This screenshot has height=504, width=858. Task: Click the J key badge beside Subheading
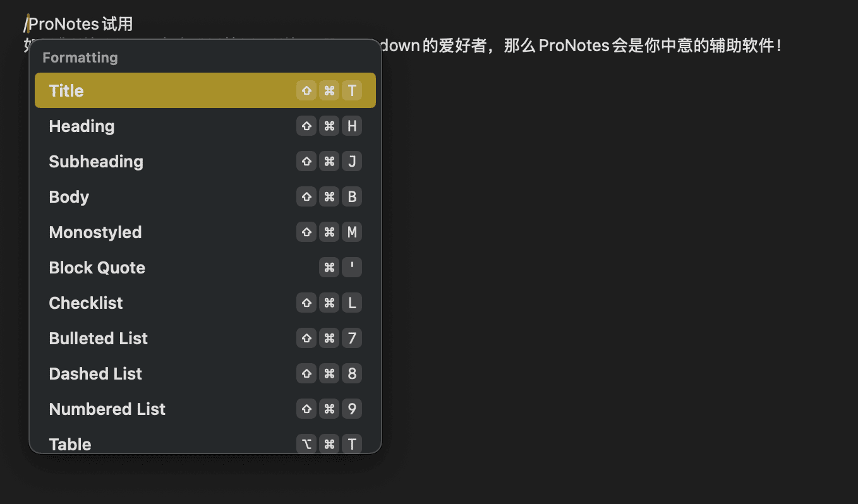click(351, 160)
